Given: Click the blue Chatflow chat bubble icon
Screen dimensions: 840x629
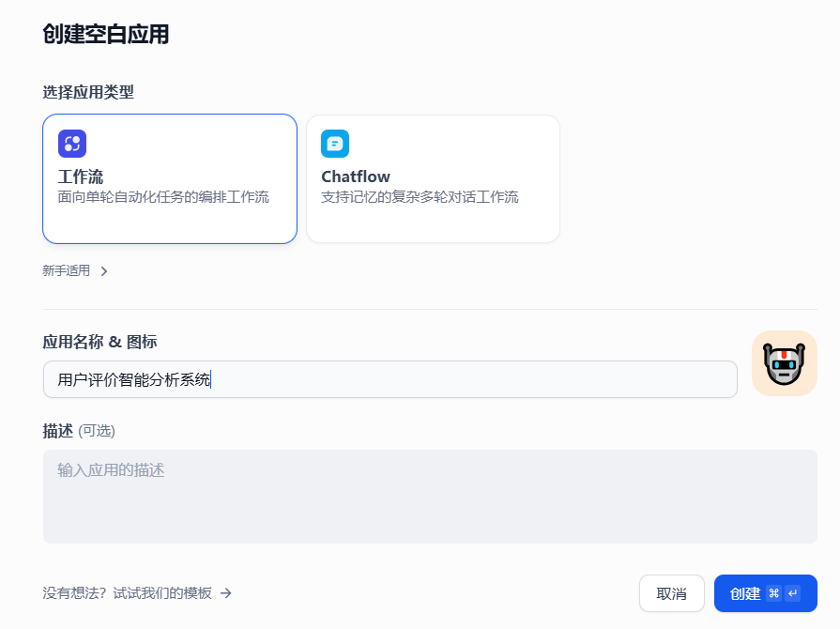Looking at the screenshot, I should (335, 144).
